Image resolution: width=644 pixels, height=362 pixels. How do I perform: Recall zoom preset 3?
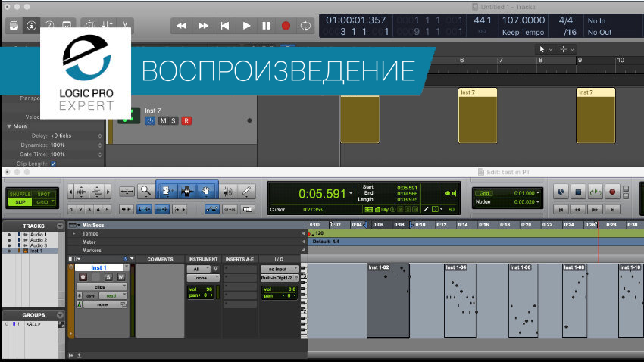tap(89, 209)
